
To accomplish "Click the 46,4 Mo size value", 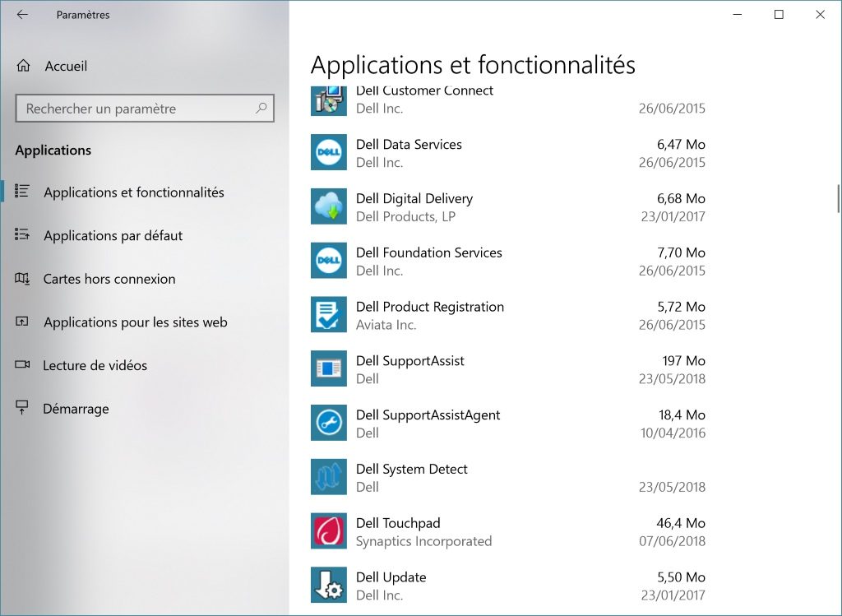I will (681, 522).
